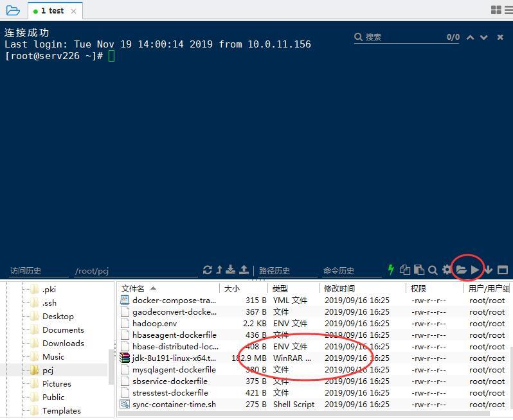This screenshot has height=420, width=513.
Task: Click the magnifier search icon in toolbar
Action: (x=433, y=270)
